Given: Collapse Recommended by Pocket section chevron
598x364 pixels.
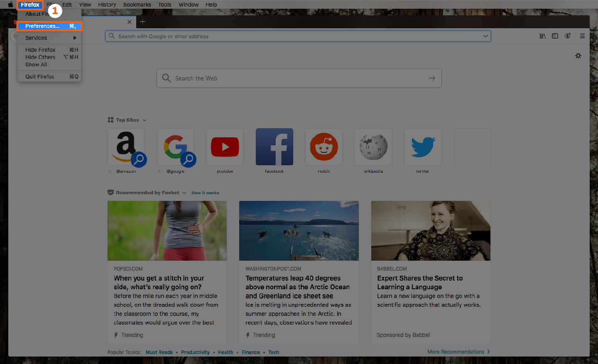Looking at the screenshot, I should coord(184,193).
